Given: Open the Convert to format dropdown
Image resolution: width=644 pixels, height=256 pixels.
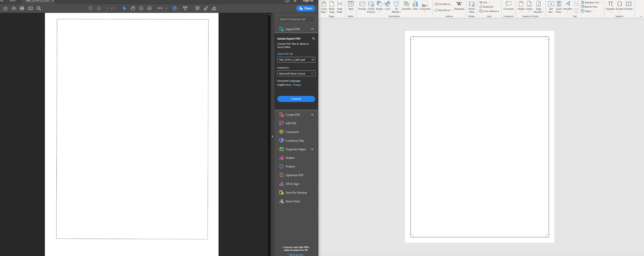Looking at the screenshot, I should tap(296, 74).
